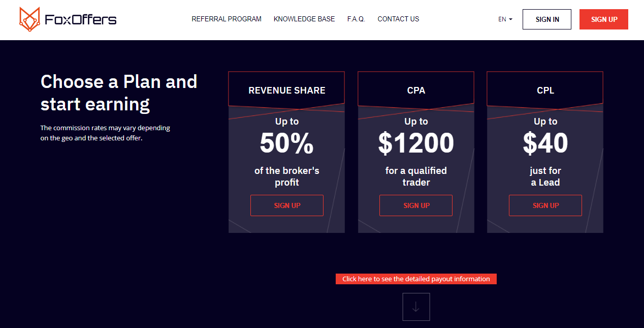The image size is (644, 328).
Task: Click the Sign In button in header
Action: tap(547, 19)
